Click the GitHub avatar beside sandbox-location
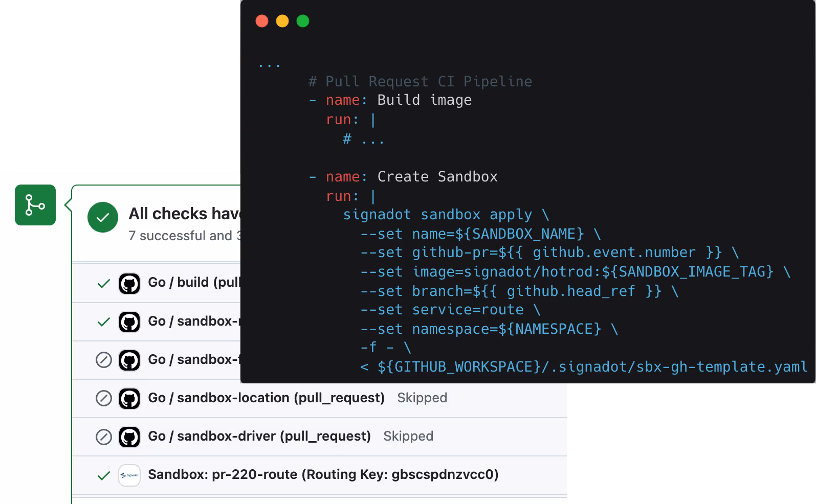 click(129, 398)
